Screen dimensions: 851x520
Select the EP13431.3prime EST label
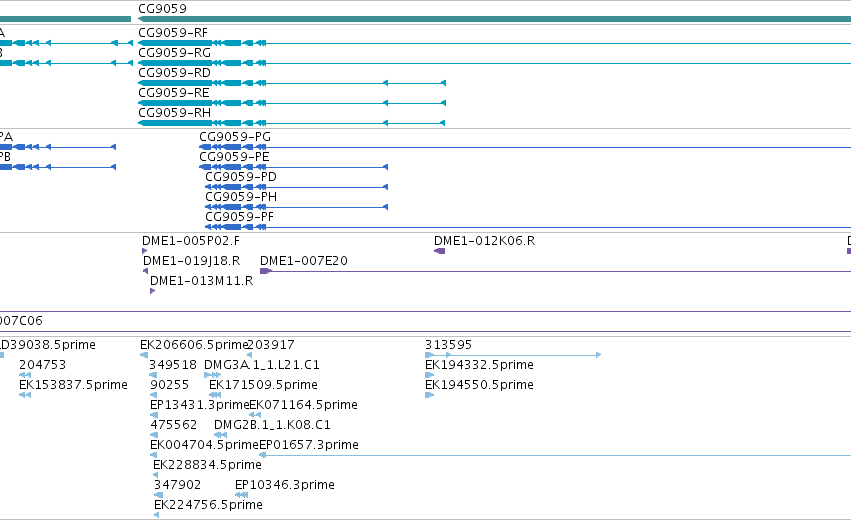pyautogui.click(x=199, y=405)
